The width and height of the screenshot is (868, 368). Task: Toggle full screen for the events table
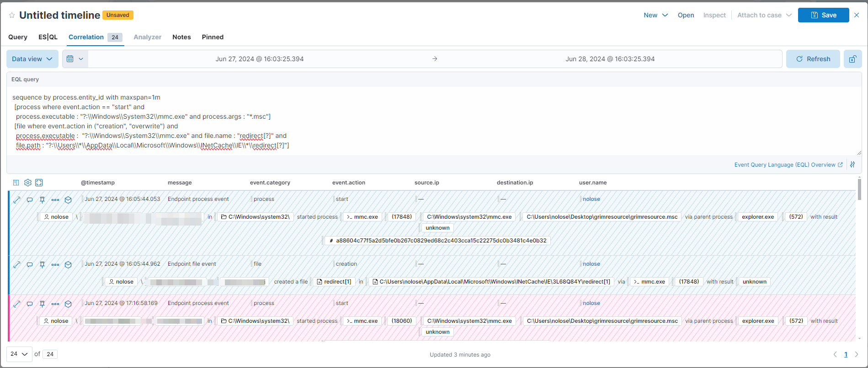(39, 183)
